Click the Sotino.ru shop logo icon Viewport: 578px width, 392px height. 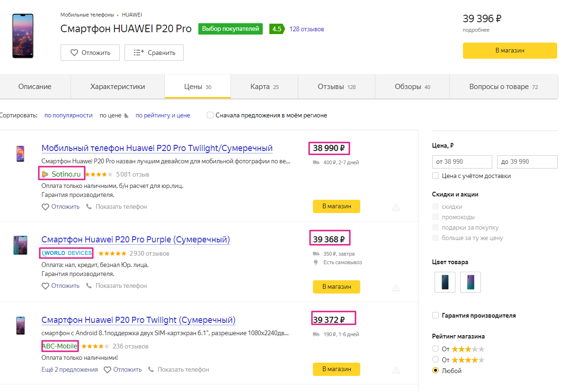pos(45,174)
